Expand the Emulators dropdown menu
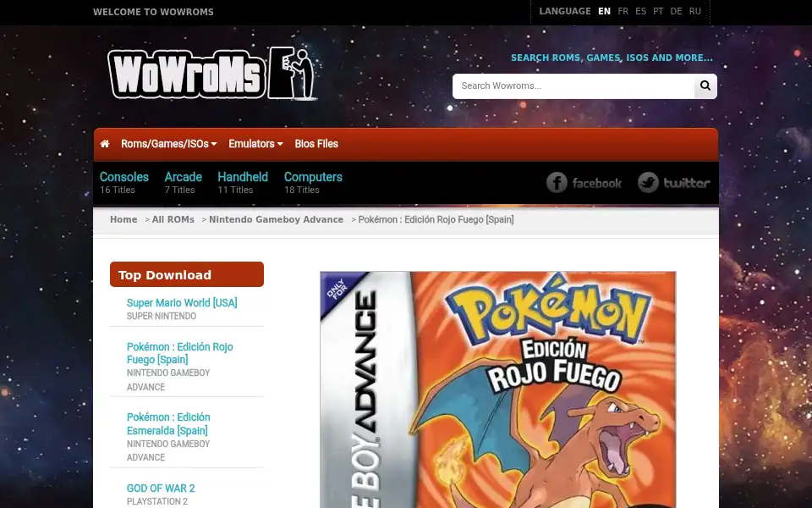 (x=255, y=144)
